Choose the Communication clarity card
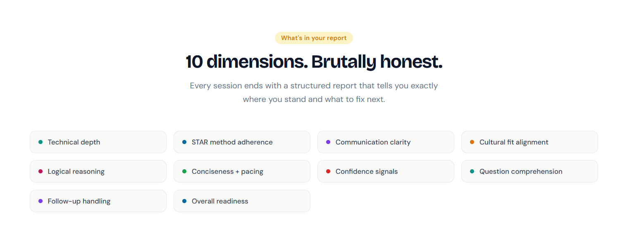 click(x=386, y=142)
